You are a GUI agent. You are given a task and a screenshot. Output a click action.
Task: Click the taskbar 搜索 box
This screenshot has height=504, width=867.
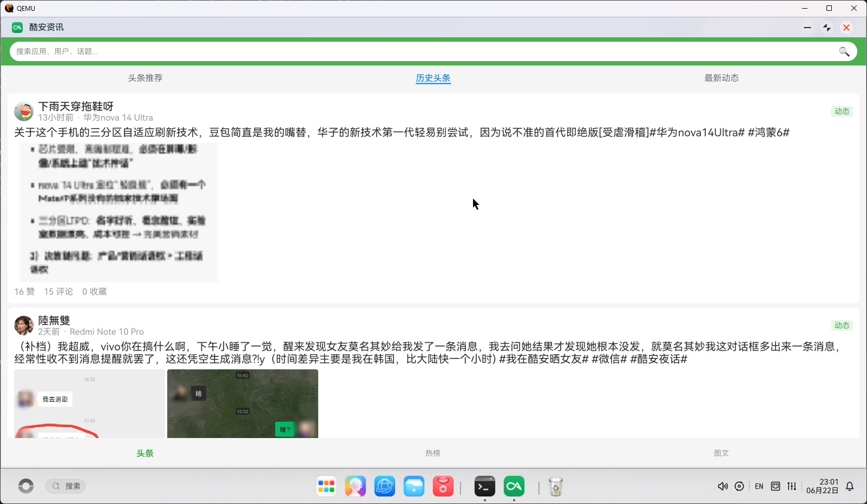pos(65,486)
